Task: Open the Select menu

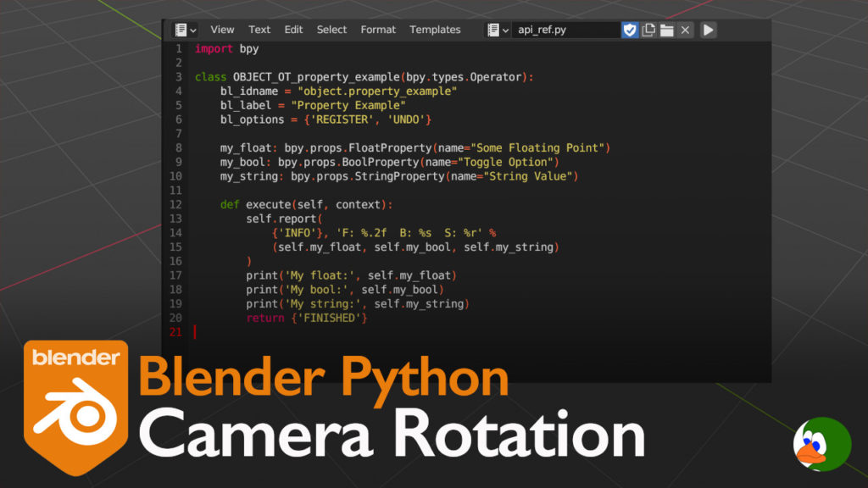Action: [x=331, y=30]
